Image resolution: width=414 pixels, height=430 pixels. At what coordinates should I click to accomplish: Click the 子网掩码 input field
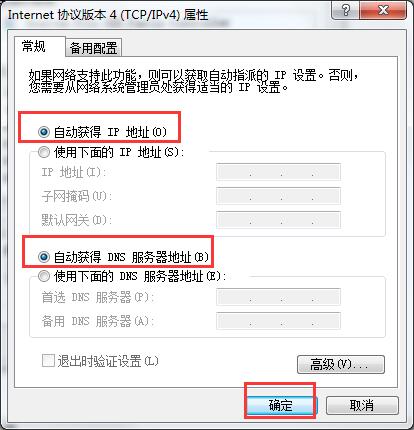pyautogui.click(x=278, y=196)
